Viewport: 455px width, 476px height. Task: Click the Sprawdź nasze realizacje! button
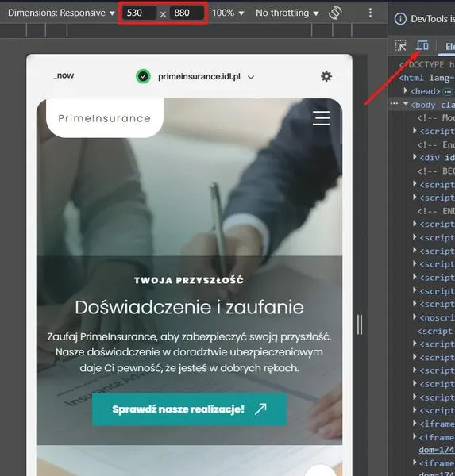[x=190, y=409]
